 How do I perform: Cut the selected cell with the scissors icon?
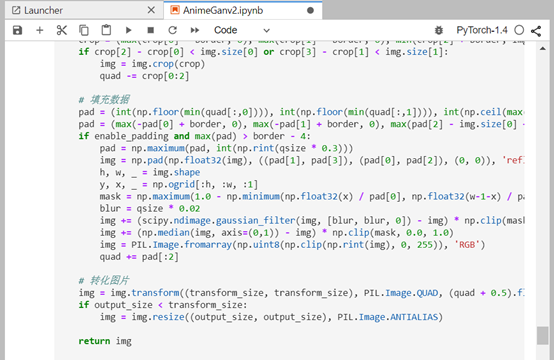[62, 30]
